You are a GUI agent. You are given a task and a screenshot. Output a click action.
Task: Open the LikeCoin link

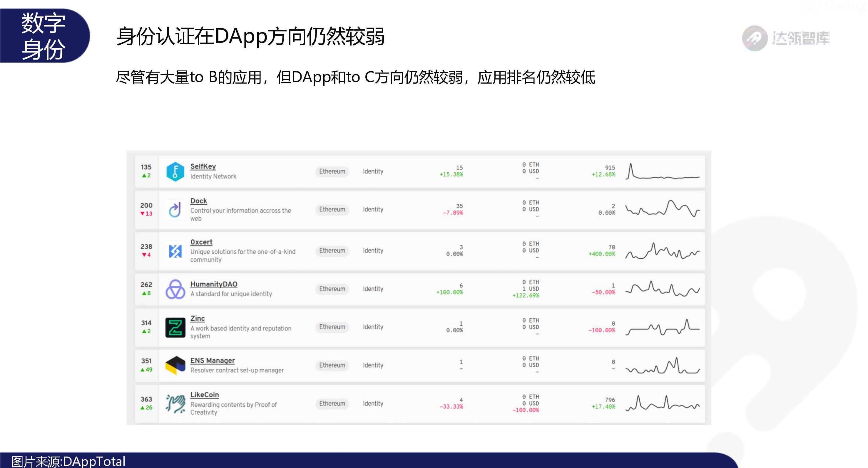click(x=204, y=395)
